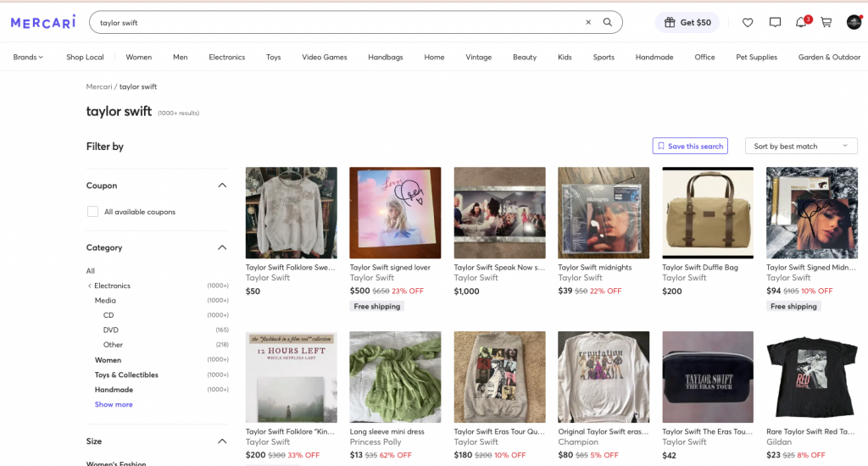Open the Midnights CD listing image
Viewport: 868px width, 466px height.
[x=604, y=213]
